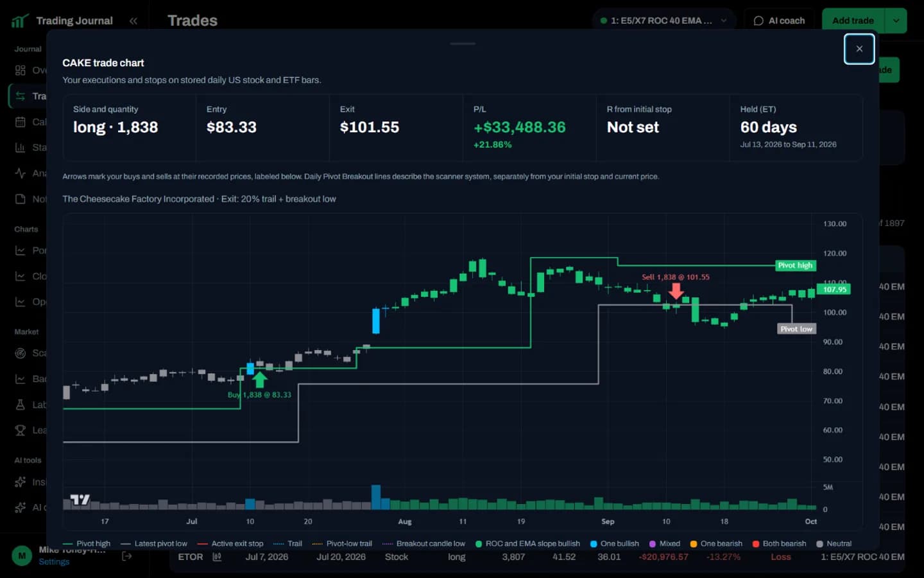This screenshot has height=578, width=924.
Task: Click the ETOR ticker in the Trades table
Action: click(191, 557)
